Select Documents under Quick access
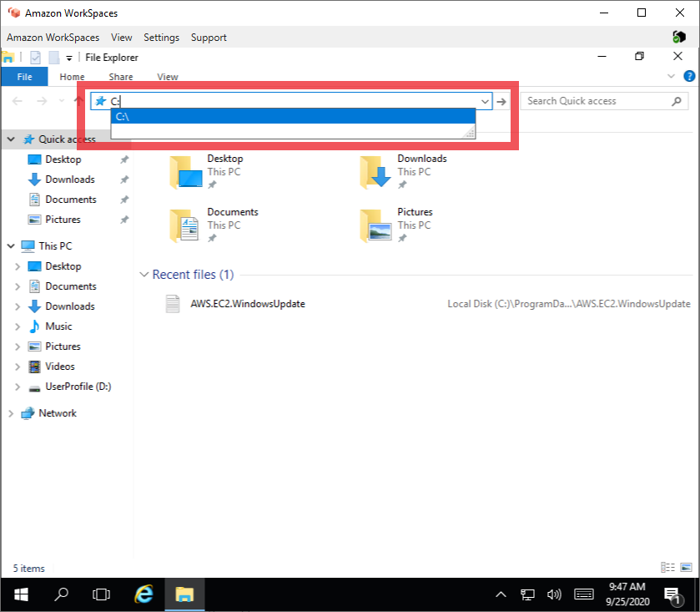Screen dimensions: 700x612 click(x=71, y=200)
